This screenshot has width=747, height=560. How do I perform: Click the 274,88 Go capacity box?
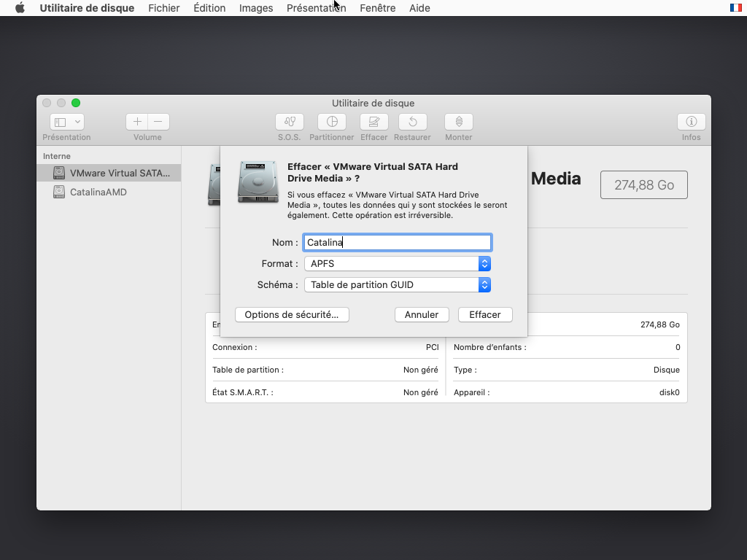coord(644,184)
